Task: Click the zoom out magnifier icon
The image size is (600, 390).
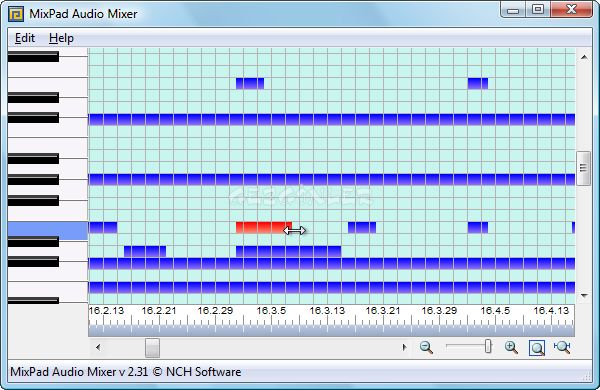Action: click(x=426, y=347)
